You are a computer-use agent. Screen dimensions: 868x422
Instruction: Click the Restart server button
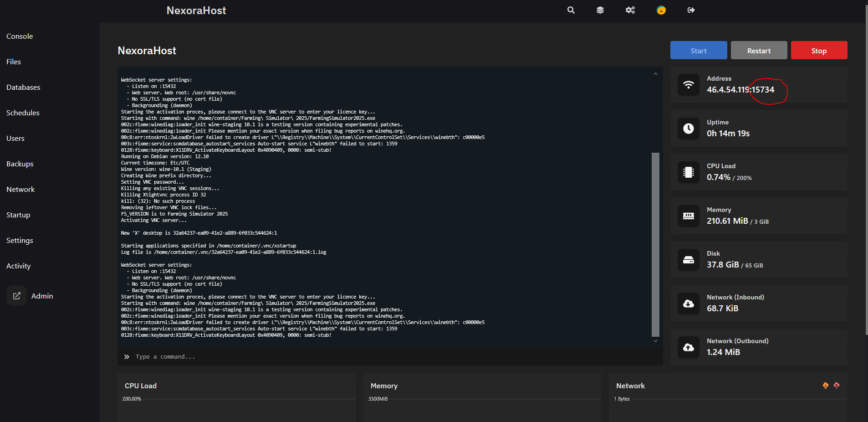759,50
